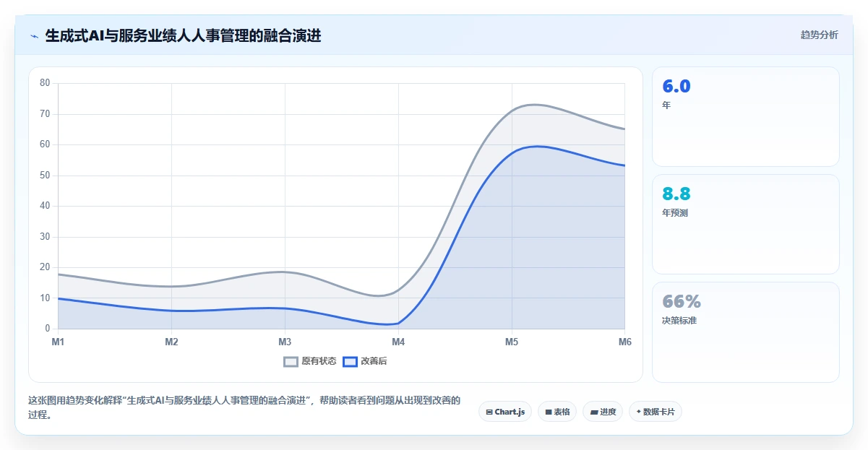Click the M5 x-axis label
Image resolution: width=868 pixels, height=450 pixels.
click(512, 342)
